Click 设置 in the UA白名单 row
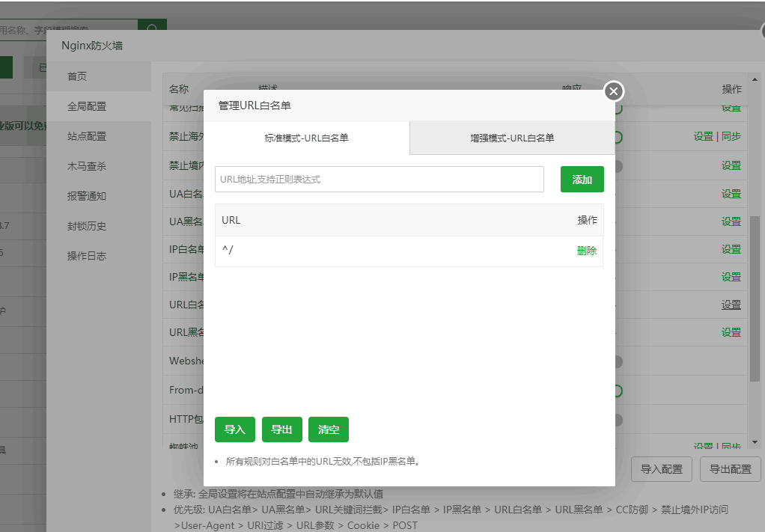The image size is (765, 532). (731, 194)
